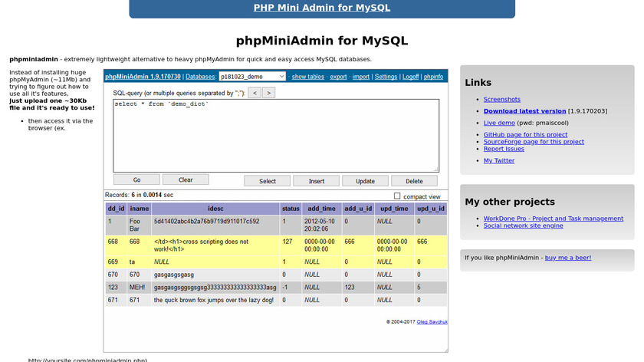This screenshot has width=644, height=362.
Task: Click the status cell showing -1
Action: tap(291, 288)
